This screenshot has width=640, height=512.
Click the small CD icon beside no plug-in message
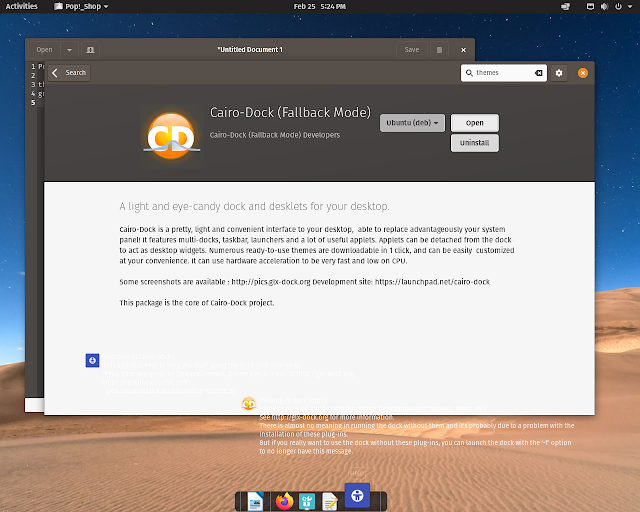coord(249,403)
